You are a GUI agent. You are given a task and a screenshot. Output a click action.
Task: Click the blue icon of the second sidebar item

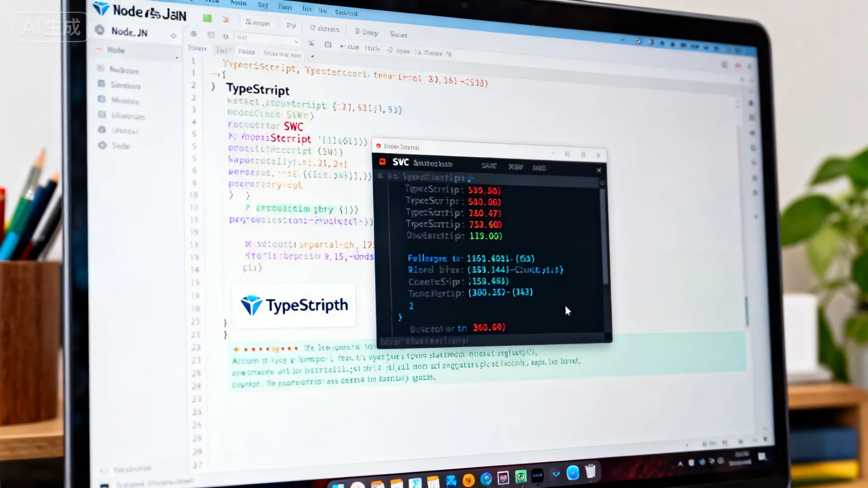coord(101,84)
